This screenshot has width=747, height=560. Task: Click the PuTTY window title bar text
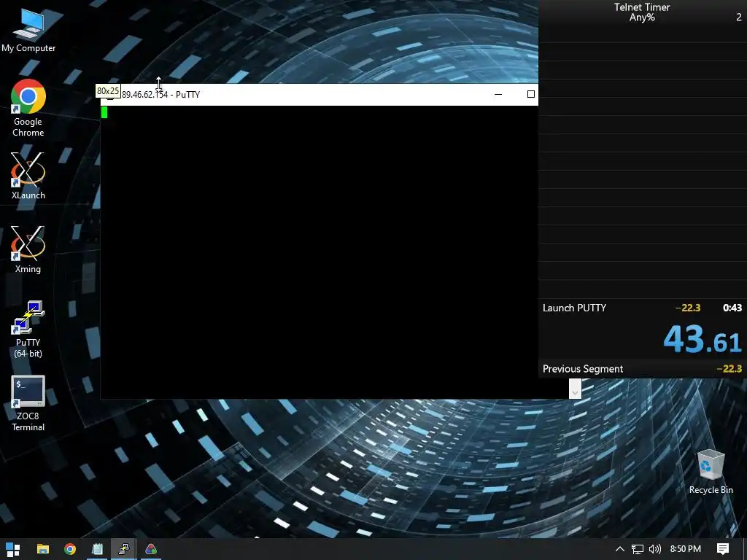(160, 94)
